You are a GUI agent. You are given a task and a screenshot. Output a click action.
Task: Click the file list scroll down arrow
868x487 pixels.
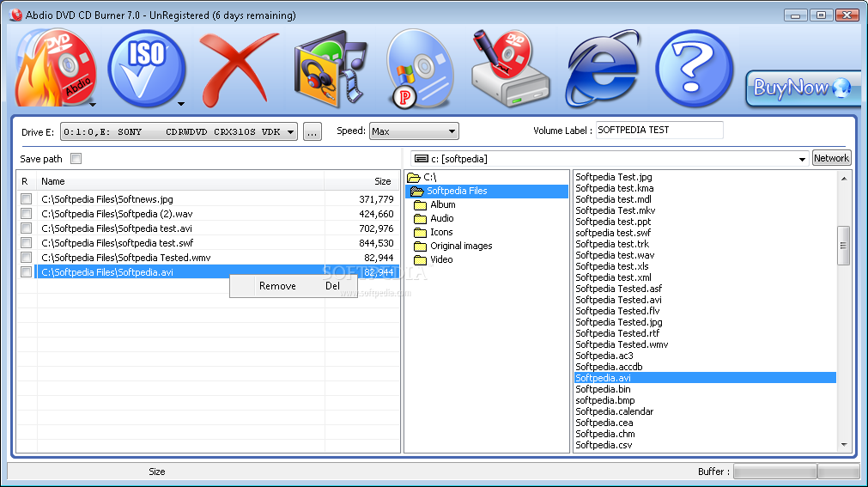point(844,444)
